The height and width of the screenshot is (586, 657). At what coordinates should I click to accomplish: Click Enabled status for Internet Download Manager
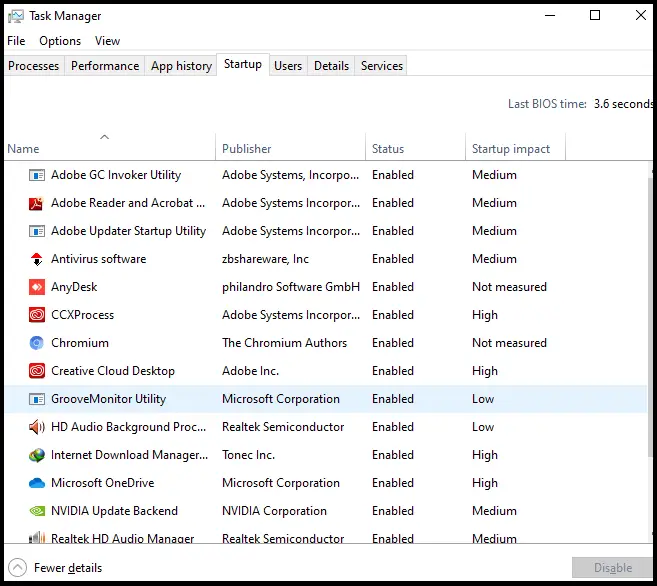pyautogui.click(x=393, y=455)
